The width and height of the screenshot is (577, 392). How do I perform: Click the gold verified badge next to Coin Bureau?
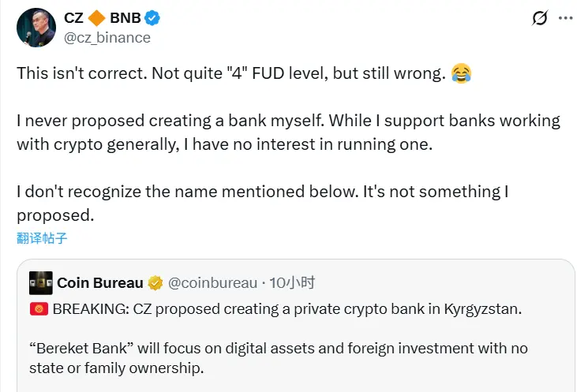pyautogui.click(x=155, y=282)
